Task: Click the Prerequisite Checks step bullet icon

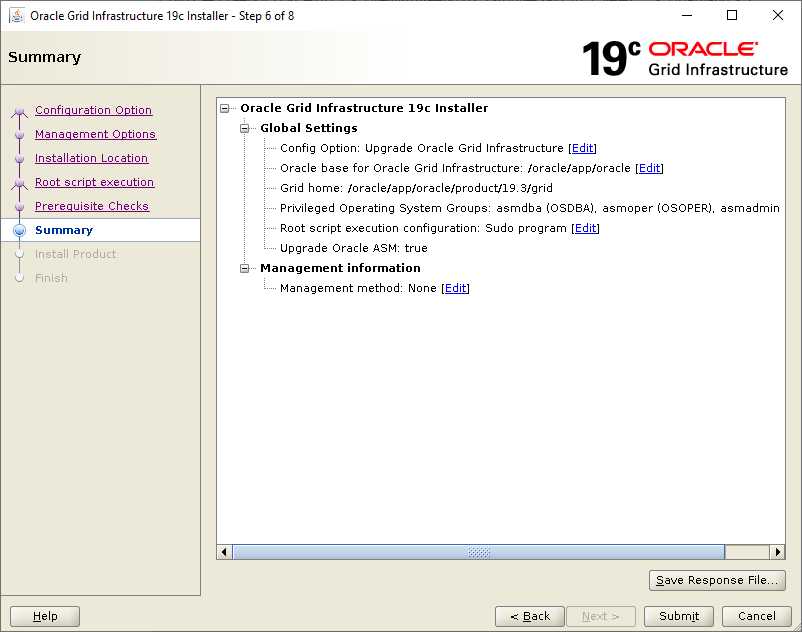Action: 19,207
